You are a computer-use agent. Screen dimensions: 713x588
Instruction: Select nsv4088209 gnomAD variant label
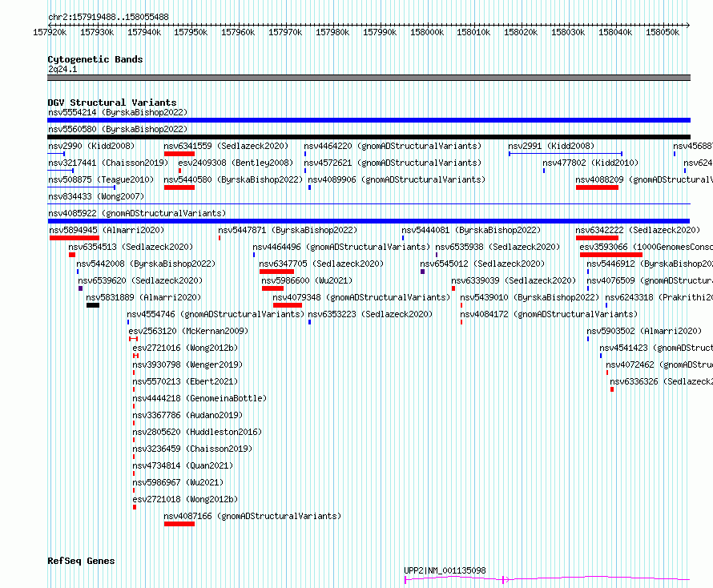(644, 179)
